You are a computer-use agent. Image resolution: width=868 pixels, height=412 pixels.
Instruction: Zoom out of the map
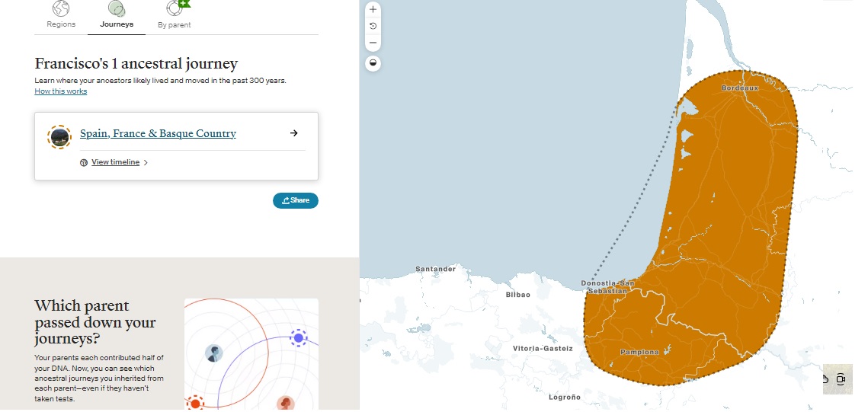tap(373, 43)
